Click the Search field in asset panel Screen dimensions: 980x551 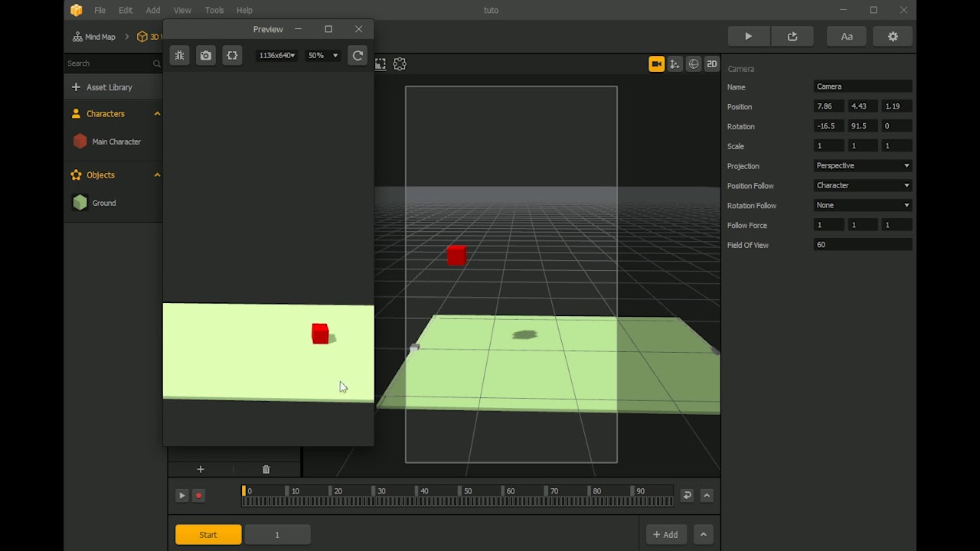tap(108, 64)
